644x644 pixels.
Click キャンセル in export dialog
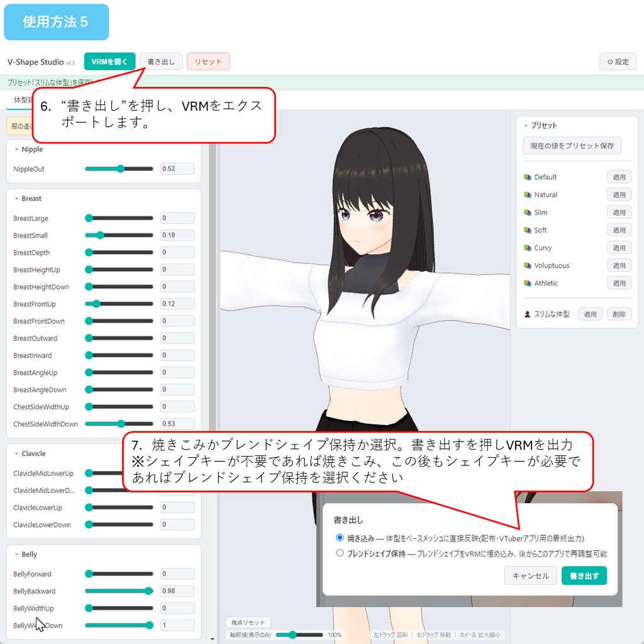530,576
